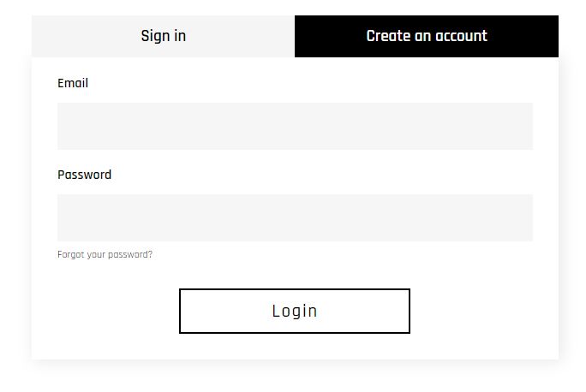Open the Create an account tab
The height and width of the screenshot is (392, 586).
[x=426, y=36]
